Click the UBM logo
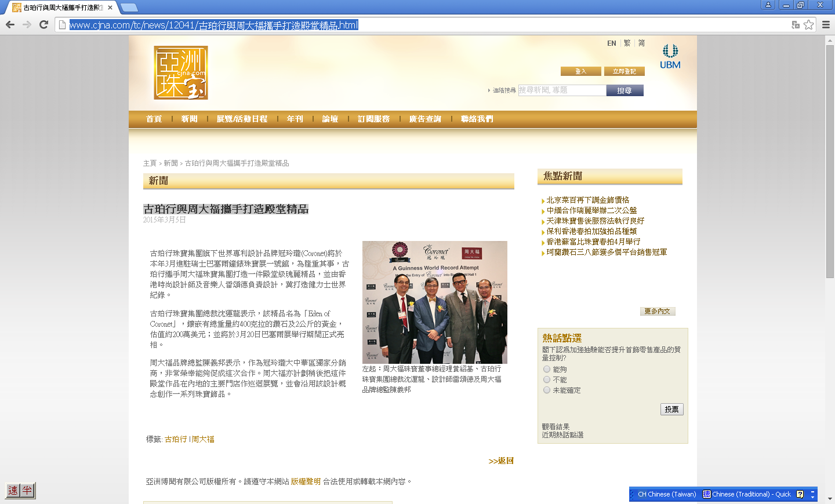The image size is (835, 504). click(x=670, y=57)
